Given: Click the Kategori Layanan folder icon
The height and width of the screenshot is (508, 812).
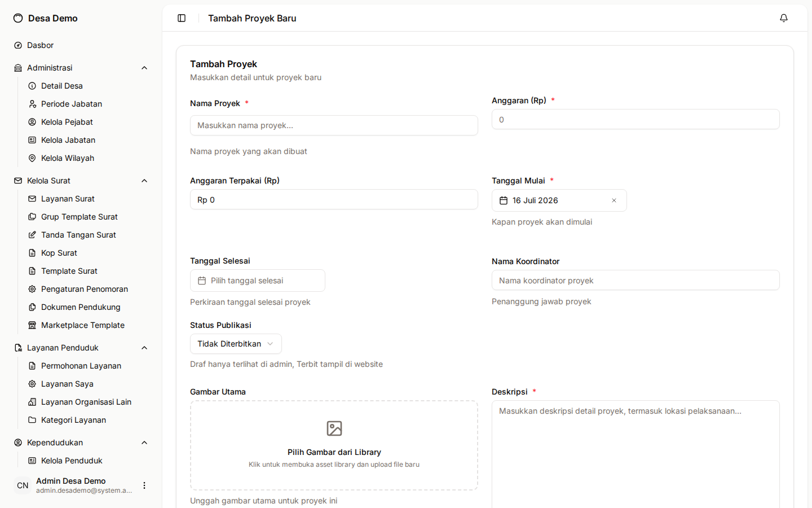Looking at the screenshot, I should (x=32, y=420).
